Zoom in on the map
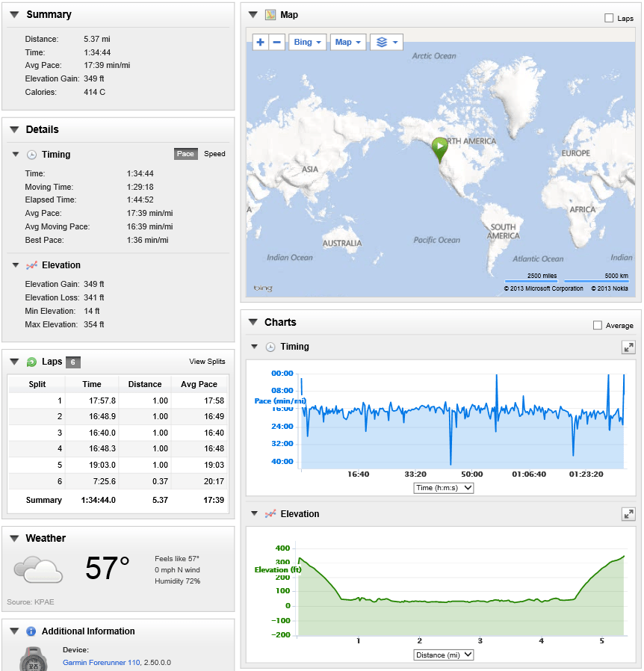Screen dimensions: 644x671 tap(260, 42)
